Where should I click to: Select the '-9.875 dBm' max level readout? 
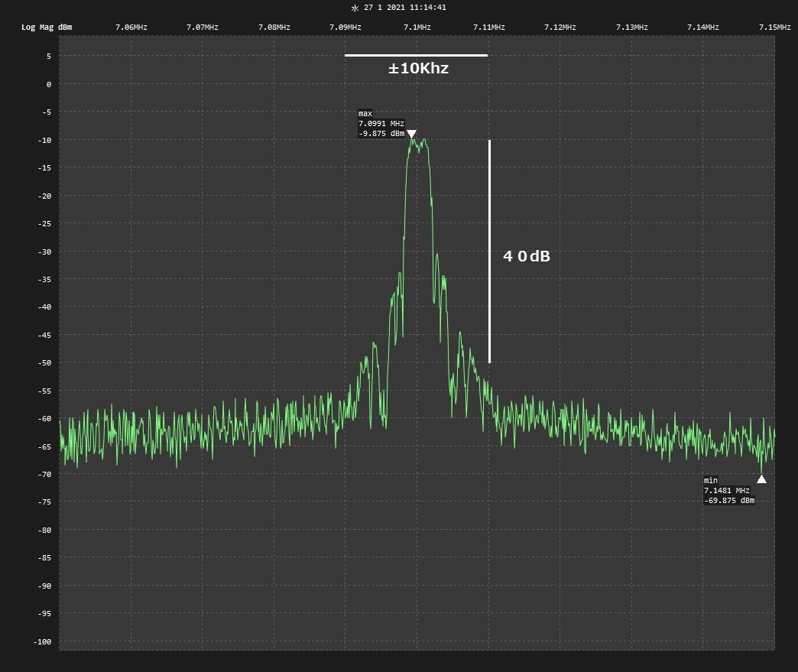(x=381, y=133)
